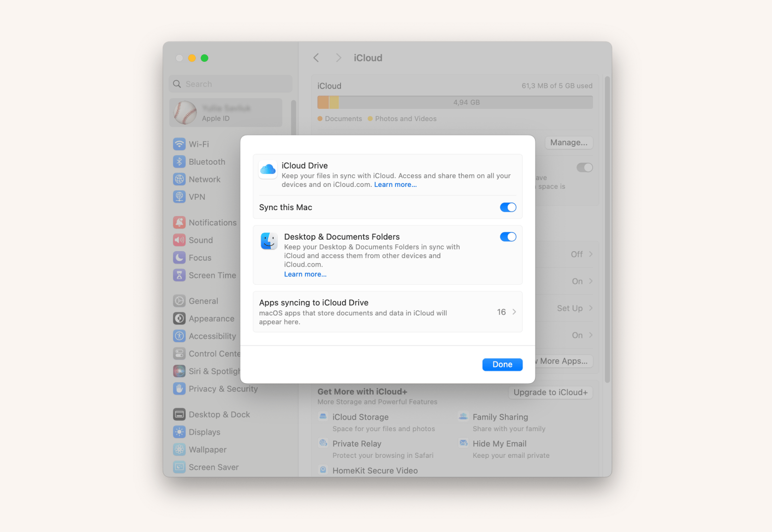Image resolution: width=772 pixels, height=532 pixels.
Task: Open Wallpaper icon in sidebar
Action: [179, 449]
